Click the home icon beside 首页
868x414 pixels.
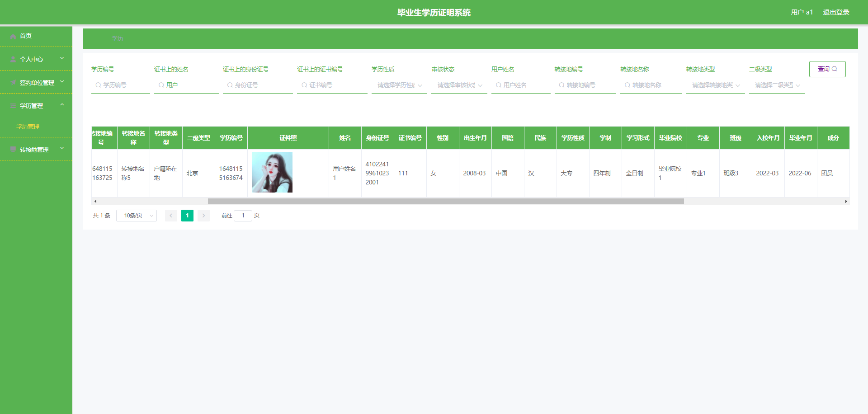click(x=13, y=36)
